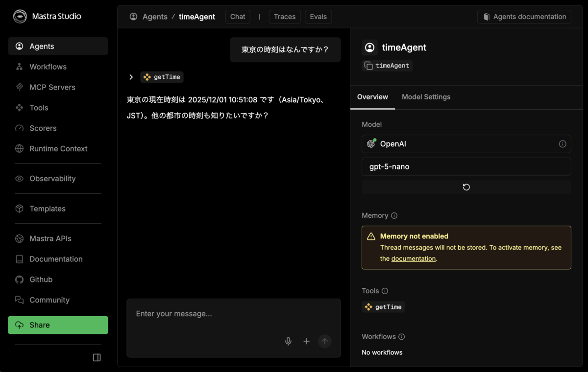Click the Documentation book icon
The width and height of the screenshot is (588, 372).
point(20,259)
